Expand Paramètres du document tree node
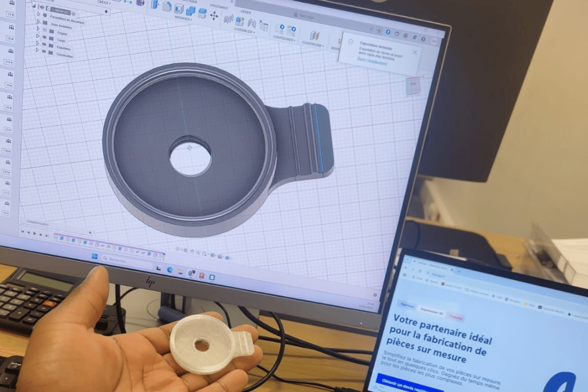 coord(39,14)
